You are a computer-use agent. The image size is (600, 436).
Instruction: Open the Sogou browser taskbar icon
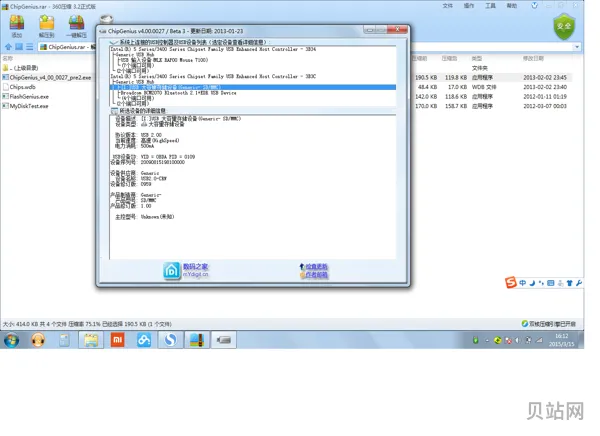coord(171,340)
